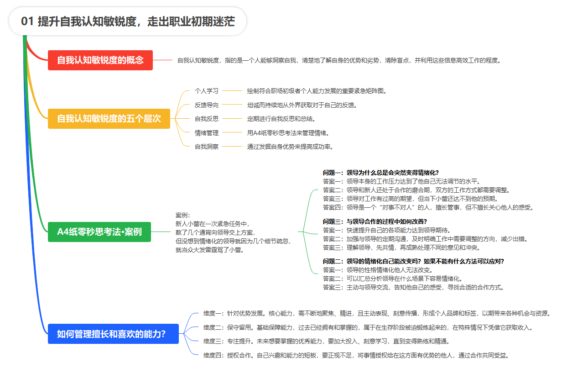Click the 个人学习 subtopic

(x=206, y=91)
